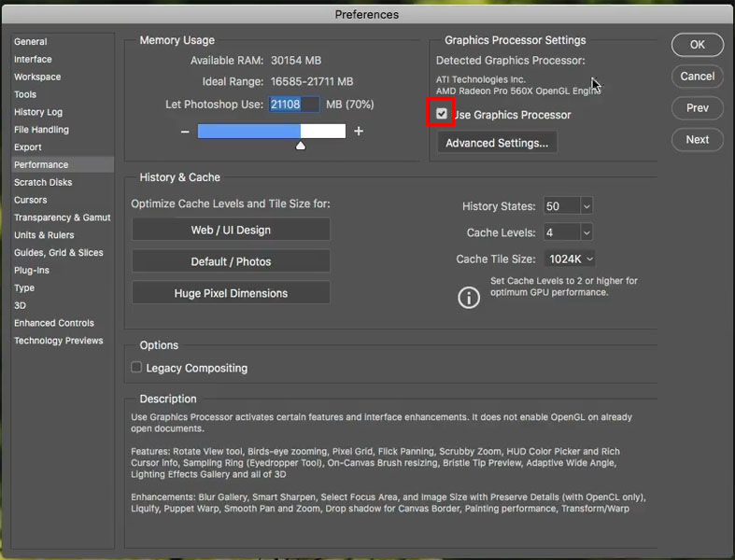Open Scratch Disks preferences
The height and width of the screenshot is (560, 735).
point(43,182)
